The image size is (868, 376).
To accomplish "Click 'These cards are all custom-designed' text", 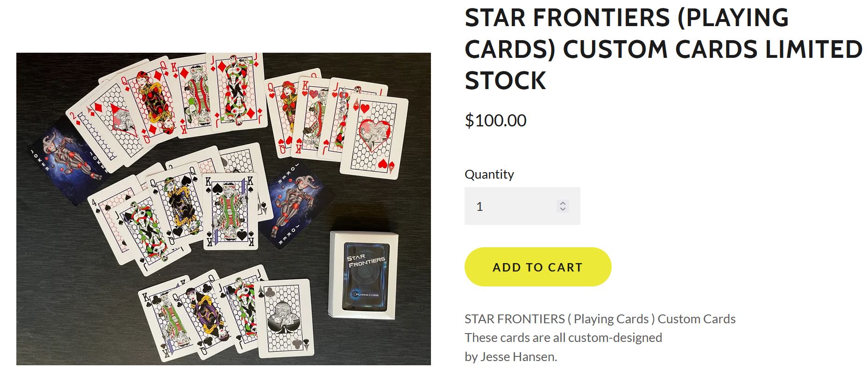I will (x=563, y=337).
